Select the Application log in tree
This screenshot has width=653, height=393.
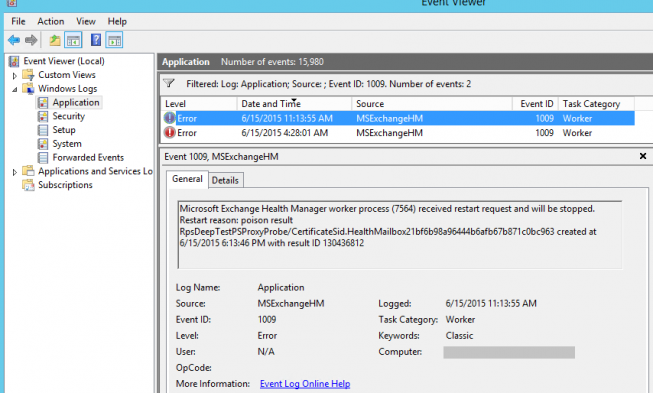pyautogui.click(x=76, y=102)
